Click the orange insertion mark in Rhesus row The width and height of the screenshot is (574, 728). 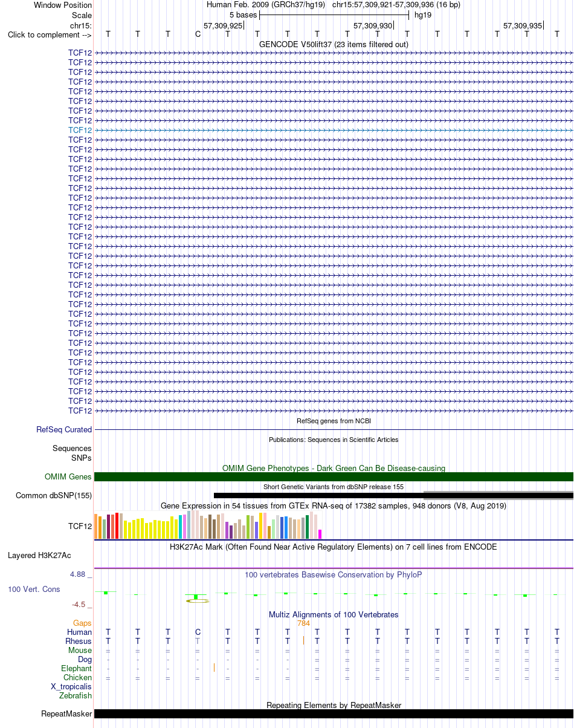pos(303,641)
